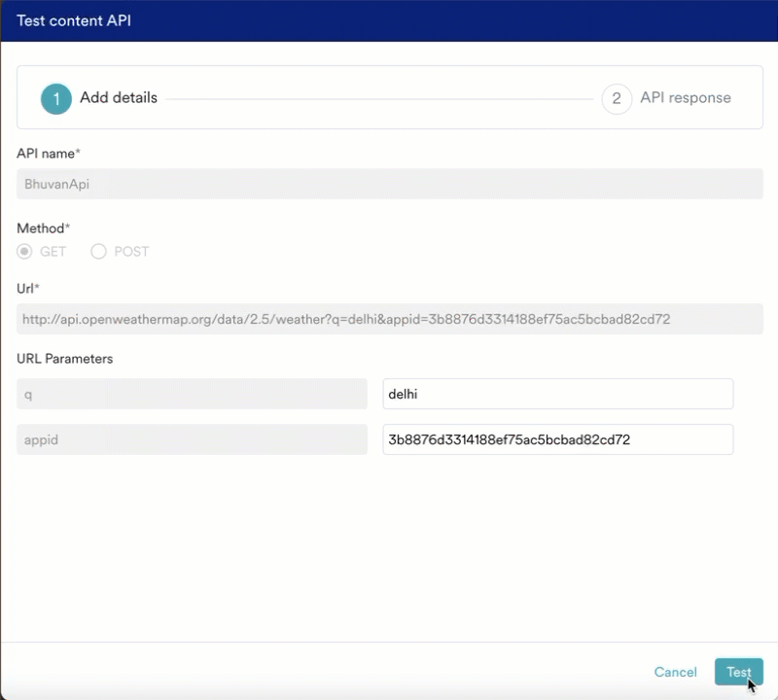Click the BhuvanApi name field
This screenshot has height=700, width=778.
[389, 184]
